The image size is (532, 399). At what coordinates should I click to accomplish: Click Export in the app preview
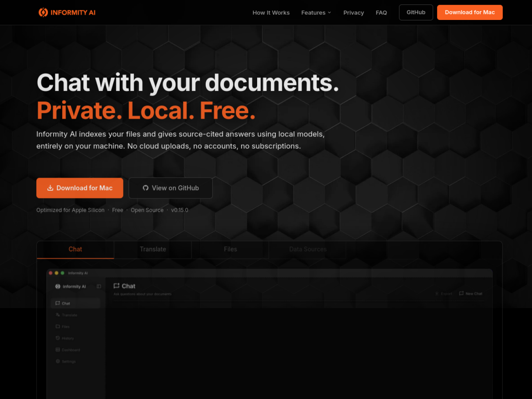443,294
